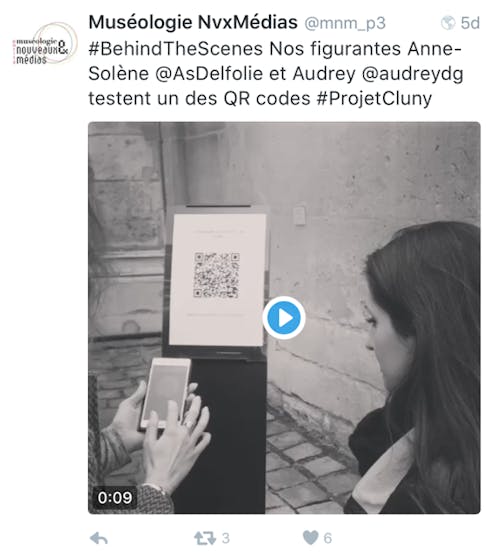Open the #ProjetCluny hashtag

[374, 99]
